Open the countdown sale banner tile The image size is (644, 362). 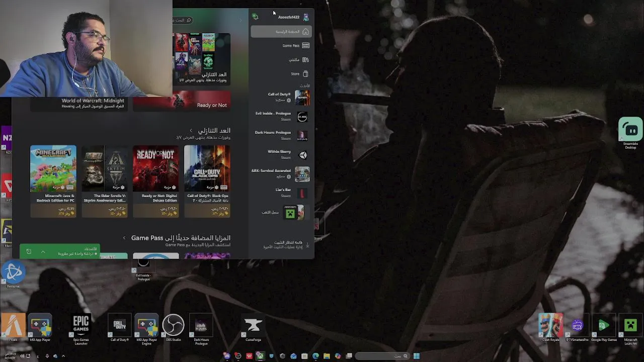coord(202,59)
